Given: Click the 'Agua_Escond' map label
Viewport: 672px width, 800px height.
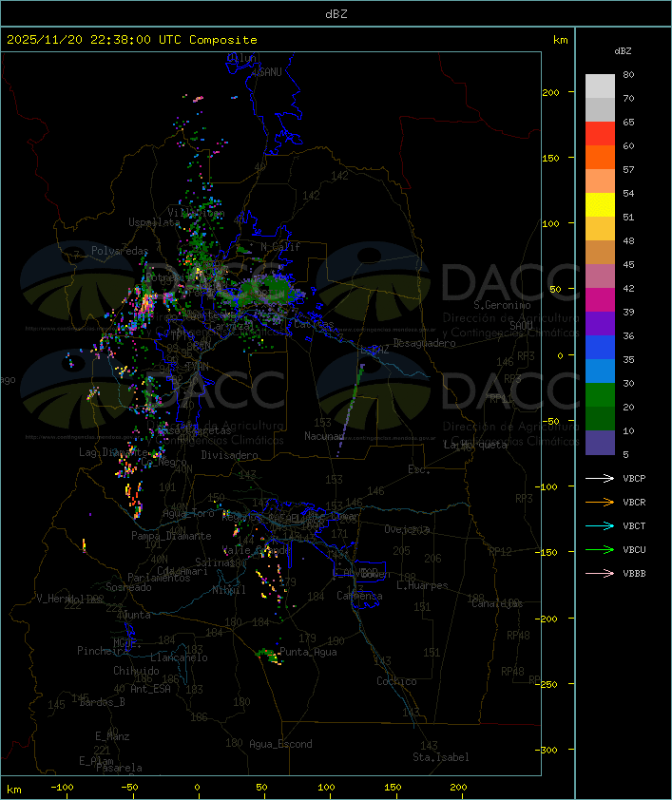Looking at the screenshot, I should 280,744.
